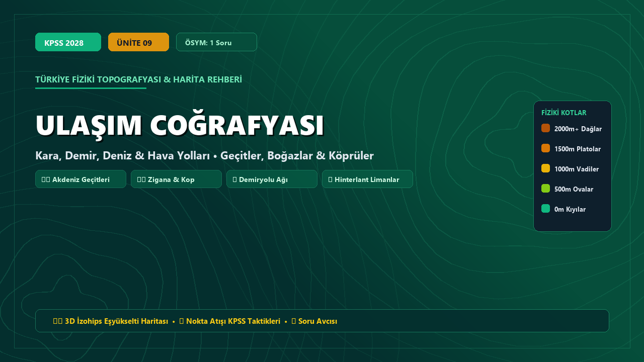Click the 0m Kıyılar legend label
The width and height of the screenshot is (644, 362).
tap(570, 209)
